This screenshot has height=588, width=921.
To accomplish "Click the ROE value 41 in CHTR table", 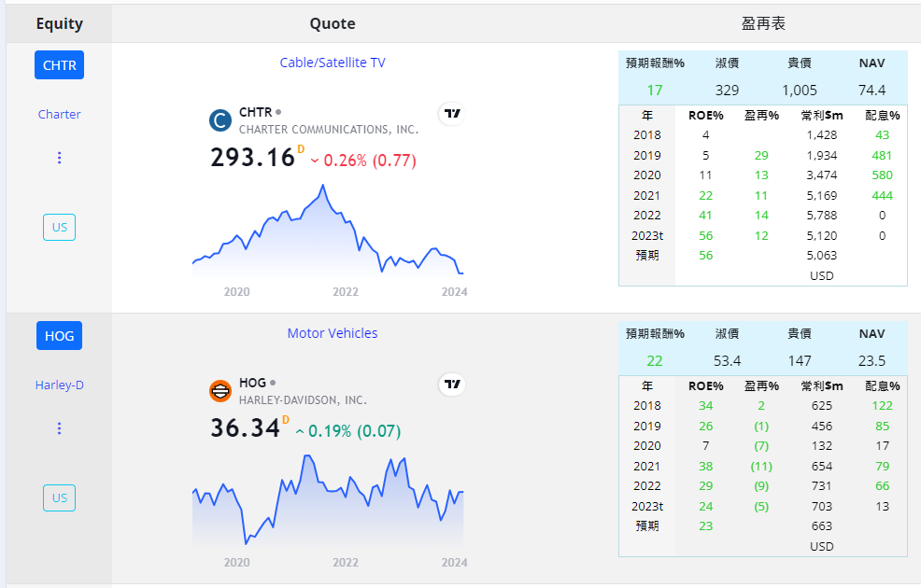I will coord(705,216).
